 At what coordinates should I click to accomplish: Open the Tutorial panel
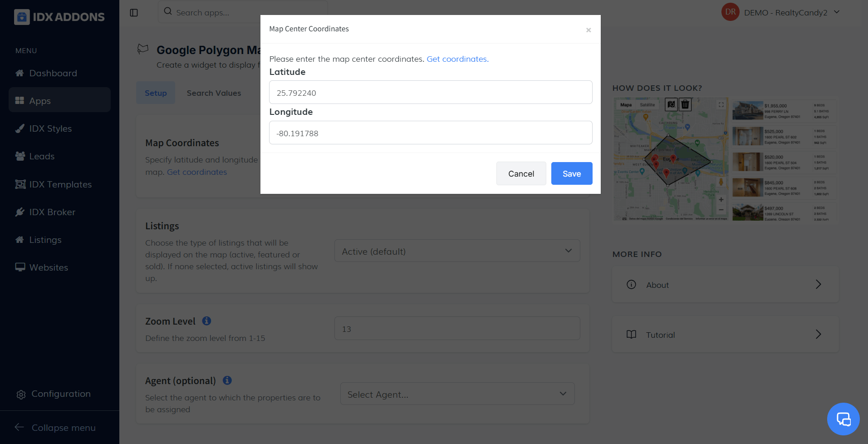click(x=725, y=335)
